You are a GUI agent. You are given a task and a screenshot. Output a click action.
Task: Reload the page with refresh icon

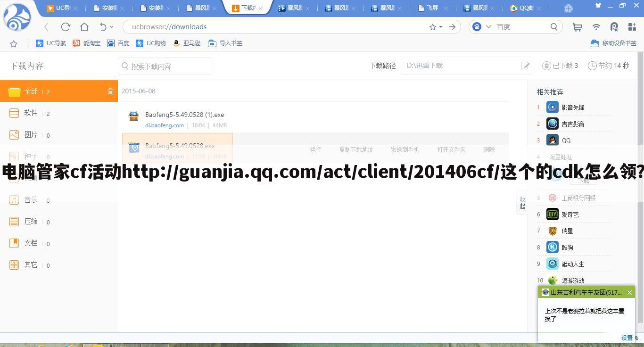click(x=66, y=27)
